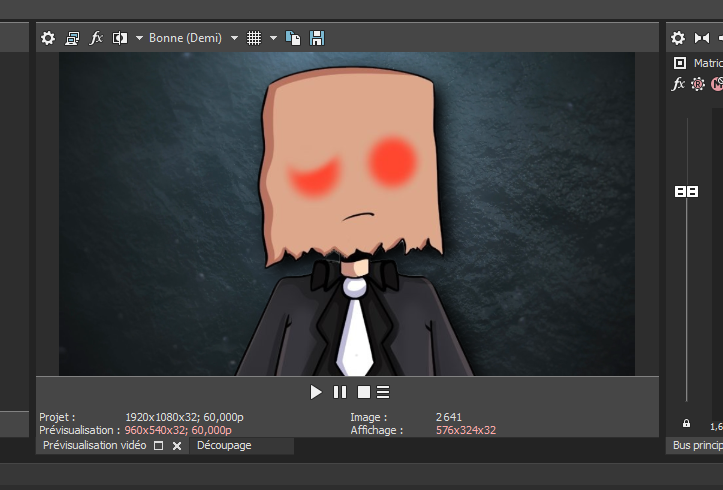The width and height of the screenshot is (723, 490).
Task: Open video output FX in preview toolbar
Action: click(96, 38)
